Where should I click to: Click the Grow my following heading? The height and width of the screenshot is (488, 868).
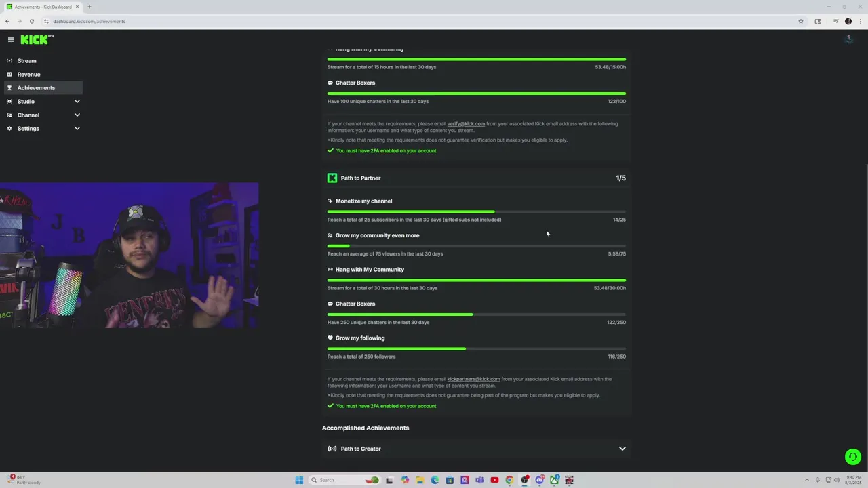click(x=360, y=338)
